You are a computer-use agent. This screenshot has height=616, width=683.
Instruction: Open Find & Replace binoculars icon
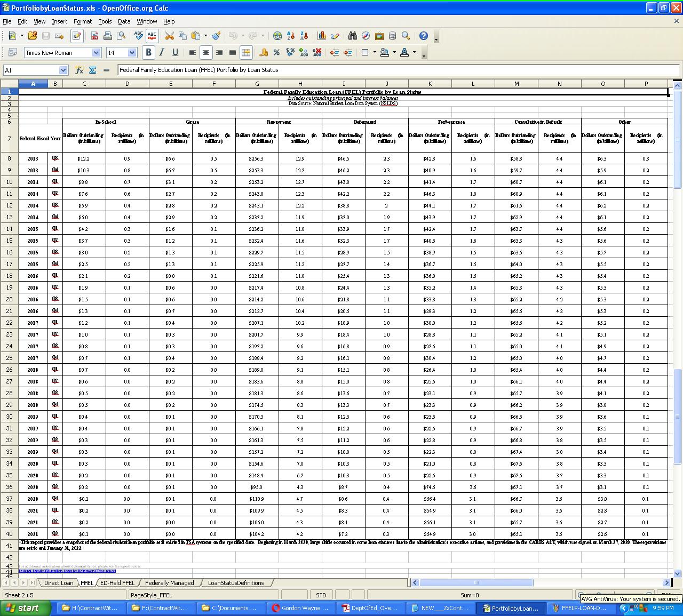pos(352,36)
